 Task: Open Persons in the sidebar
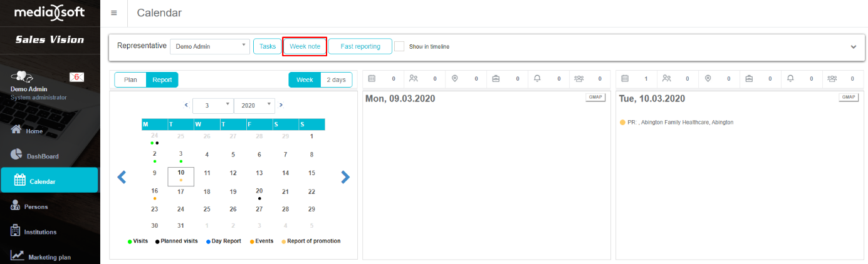point(36,206)
